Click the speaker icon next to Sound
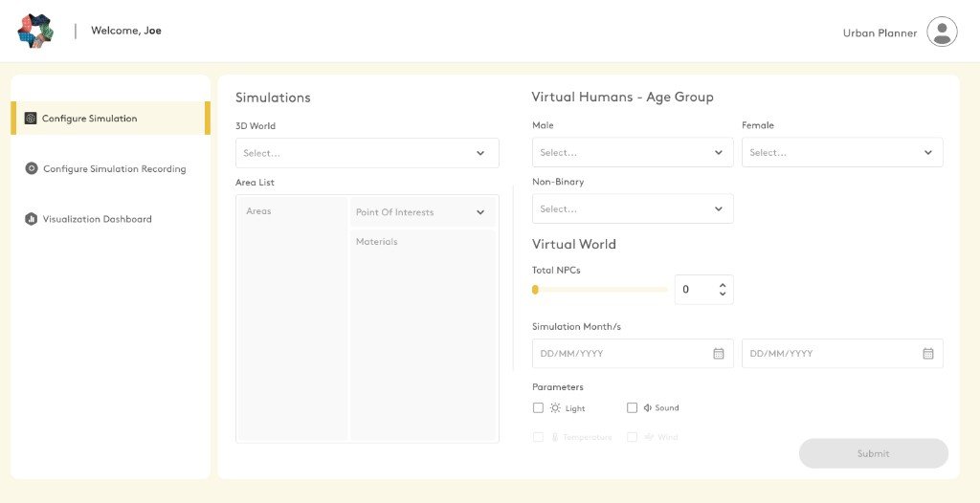 point(648,407)
